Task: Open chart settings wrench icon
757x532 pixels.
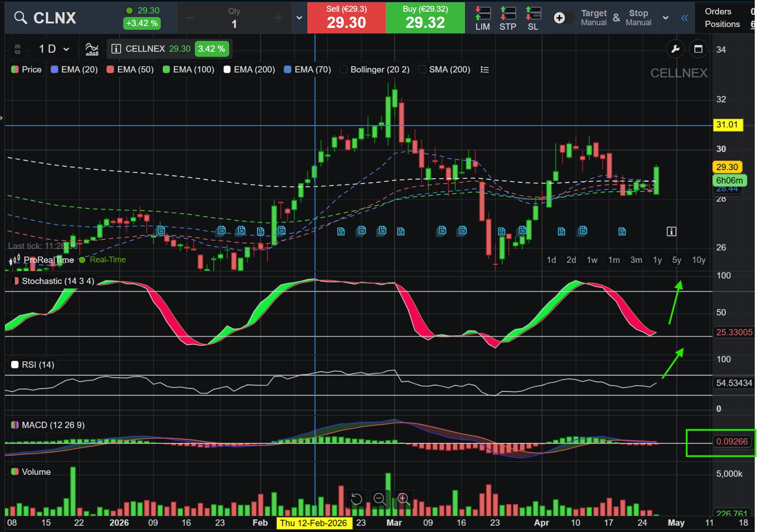Action: point(675,49)
